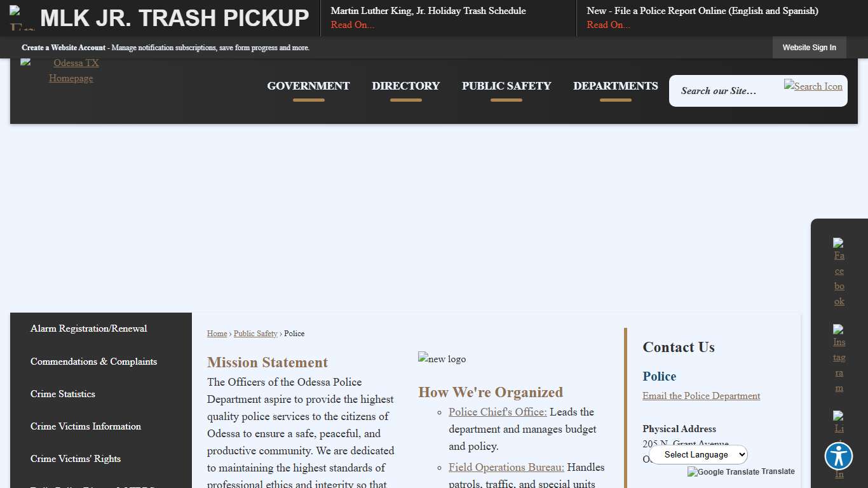Expand the Departments menu
868x488 pixels.
tap(615, 86)
